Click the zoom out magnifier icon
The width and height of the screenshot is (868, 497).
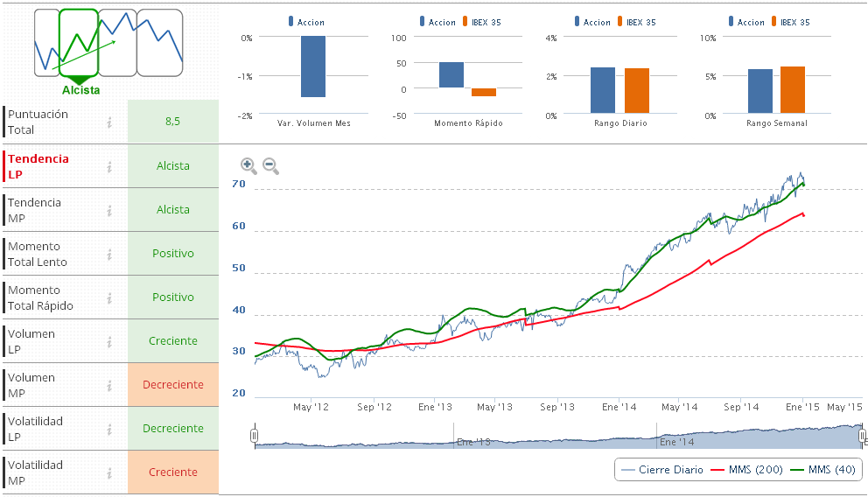pyautogui.click(x=270, y=165)
